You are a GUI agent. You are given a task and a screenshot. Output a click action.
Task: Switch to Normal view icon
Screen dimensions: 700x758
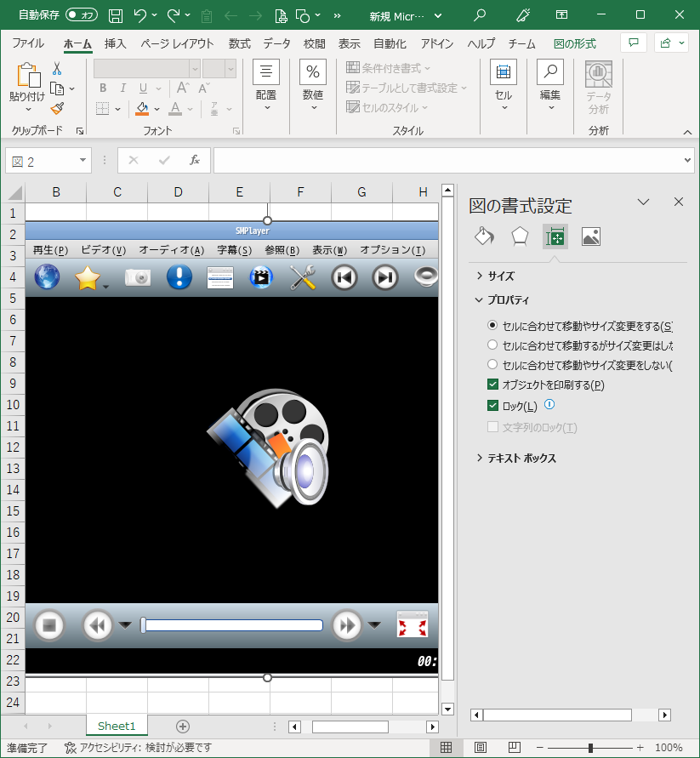point(446,747)
